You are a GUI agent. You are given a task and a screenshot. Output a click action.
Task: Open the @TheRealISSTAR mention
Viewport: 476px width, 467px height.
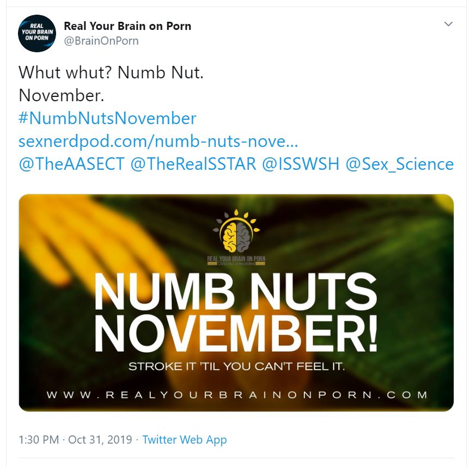[x=193, y=164]
